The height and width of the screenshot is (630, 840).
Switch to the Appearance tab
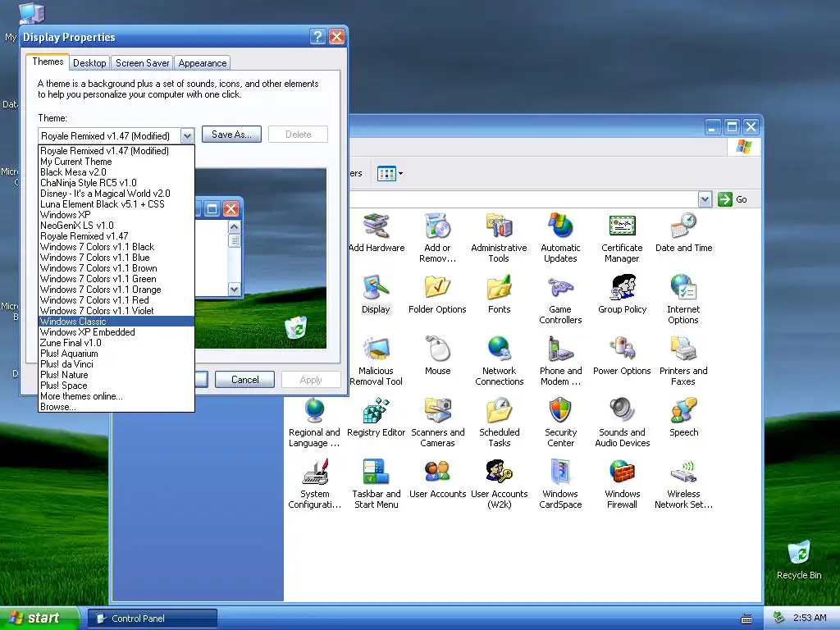click(x=203, y=62)
